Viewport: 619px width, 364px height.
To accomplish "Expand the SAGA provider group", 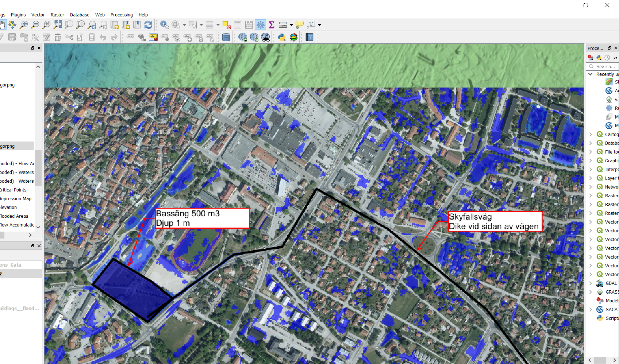I will point(591,309).
